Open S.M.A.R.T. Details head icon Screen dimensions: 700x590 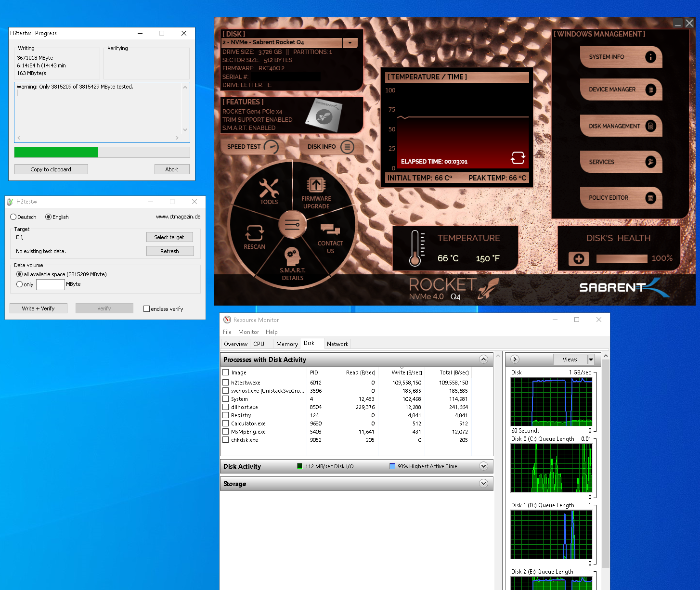(292, 257)
